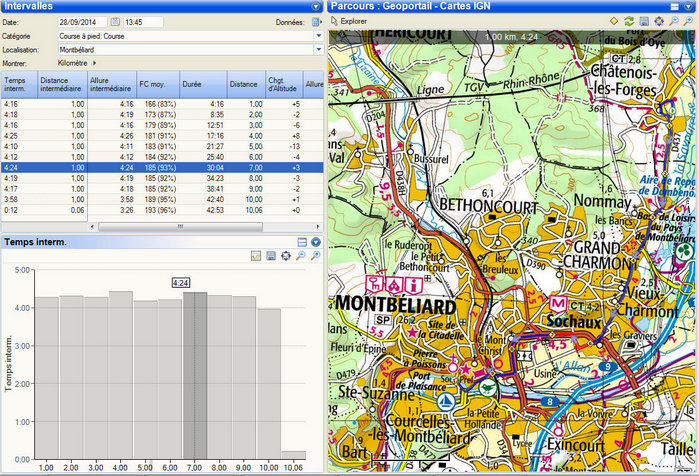
Task: Select last interval row with duration 42:53
Action: (162, 210)
